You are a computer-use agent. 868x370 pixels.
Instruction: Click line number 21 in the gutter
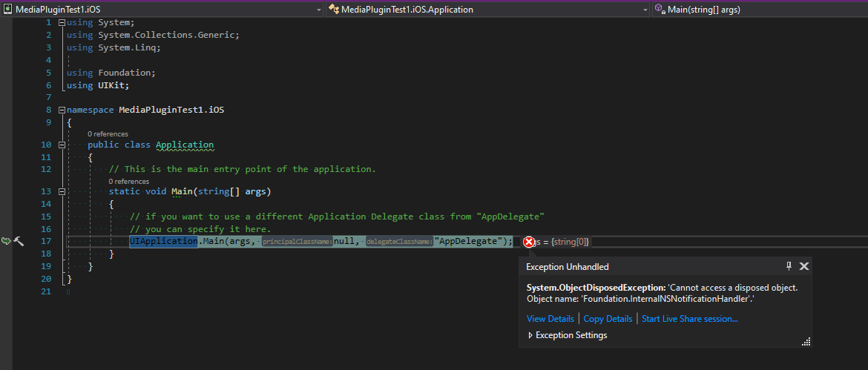click(x=45, y=291)
